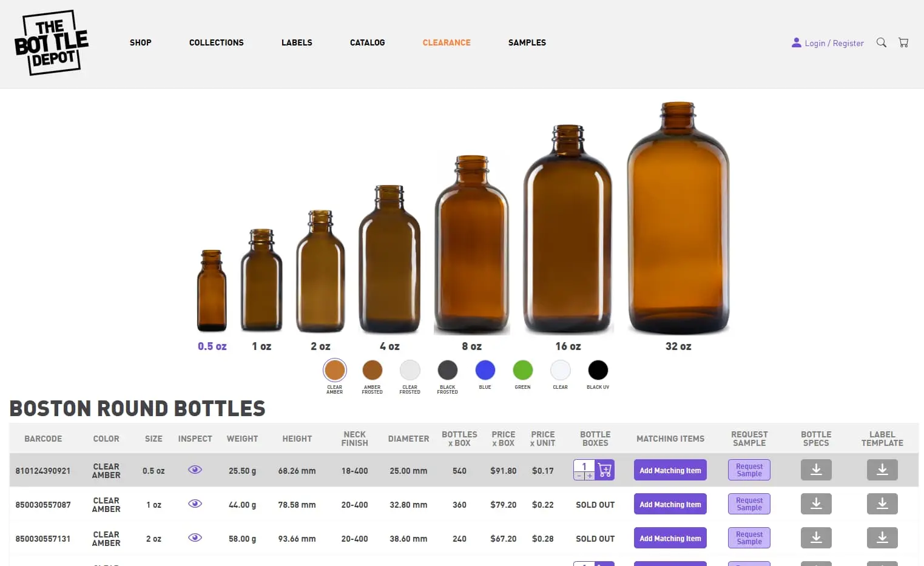Download Label Template for the 2 oz bottle
The width and height of the screenshot is (924, 566).
point(882,537)
